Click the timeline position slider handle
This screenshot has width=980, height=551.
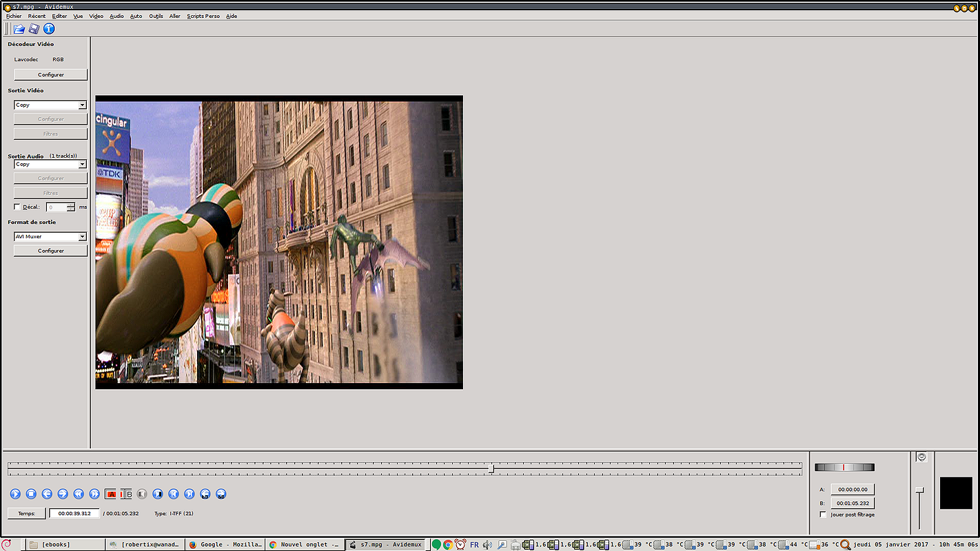pos(491,468)
